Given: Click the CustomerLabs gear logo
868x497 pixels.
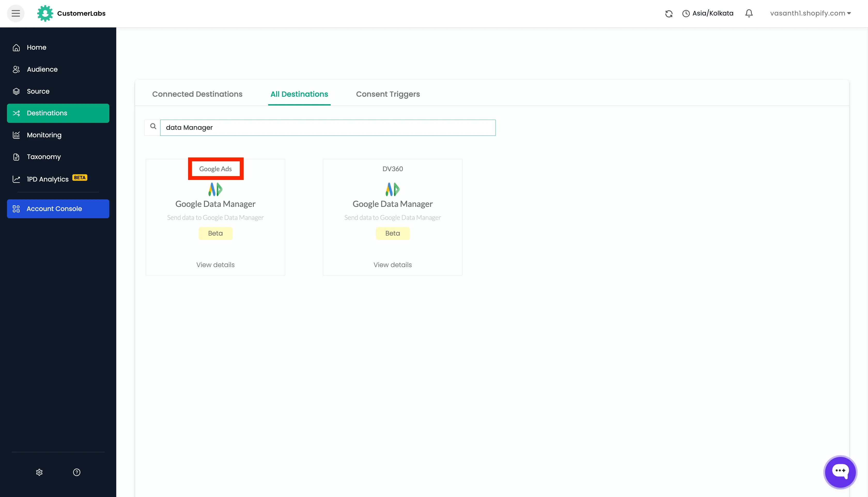Looking at the screenshot, I should 45,13.
